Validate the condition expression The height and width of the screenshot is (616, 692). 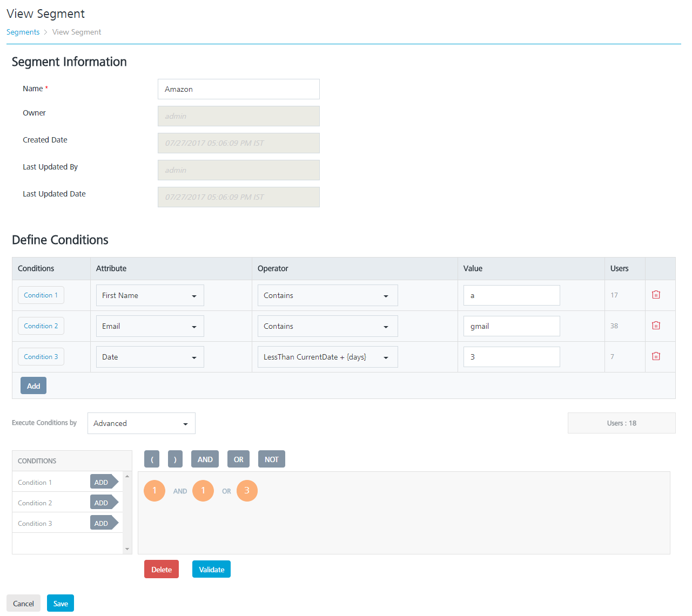(211, 568)
